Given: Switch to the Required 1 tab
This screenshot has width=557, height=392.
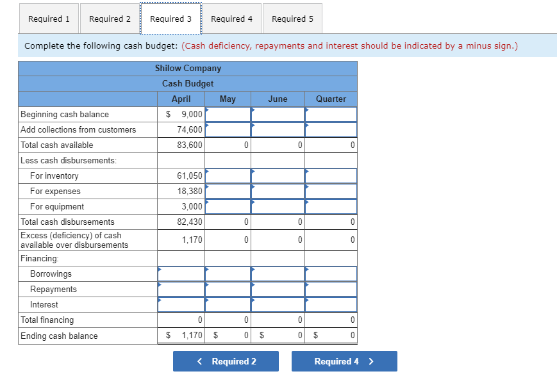Looking at the screenshot, I should tap(49, 19).
